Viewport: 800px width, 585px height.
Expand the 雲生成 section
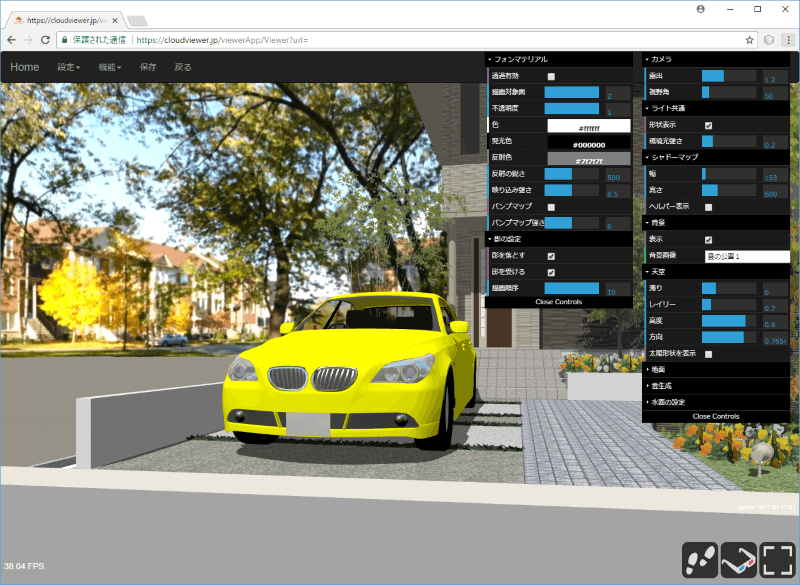tap(716, 386)
